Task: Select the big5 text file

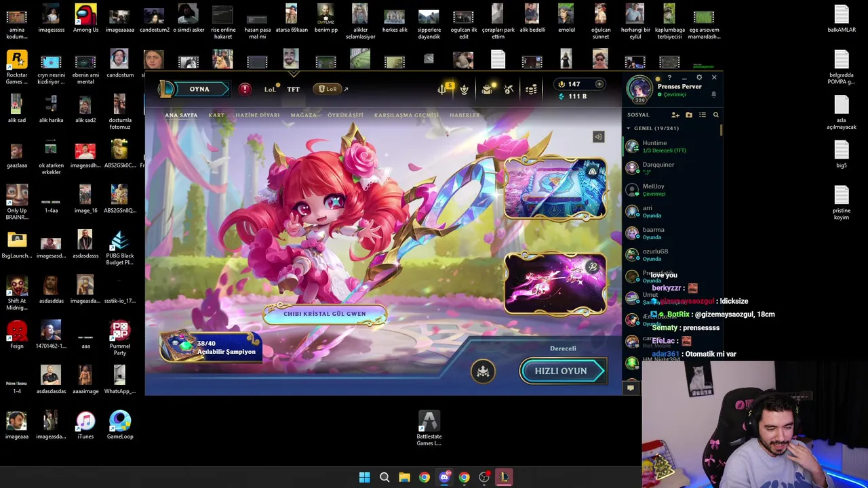Action: click(842, 155)
